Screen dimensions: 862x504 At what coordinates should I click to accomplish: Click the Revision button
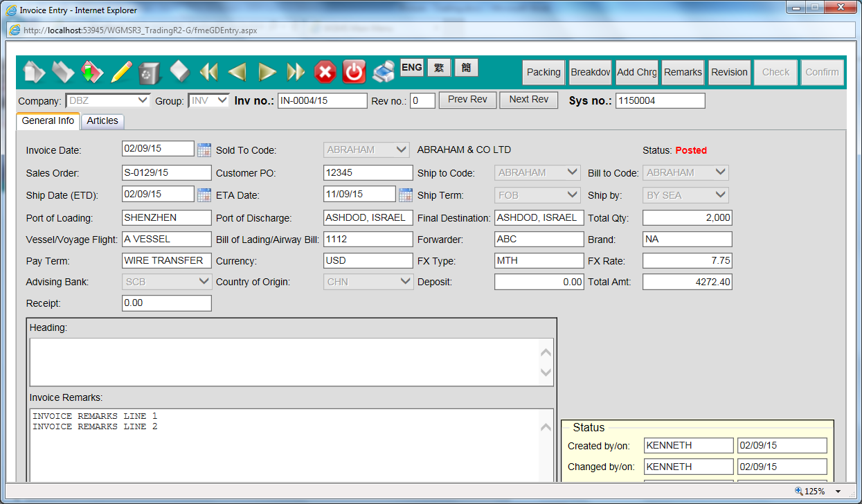coord(730,72)
